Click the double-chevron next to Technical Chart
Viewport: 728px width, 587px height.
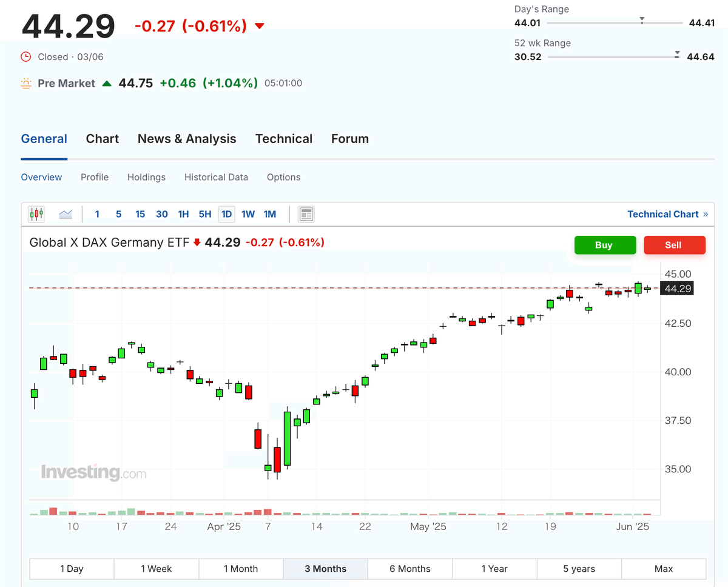point(705,214)
